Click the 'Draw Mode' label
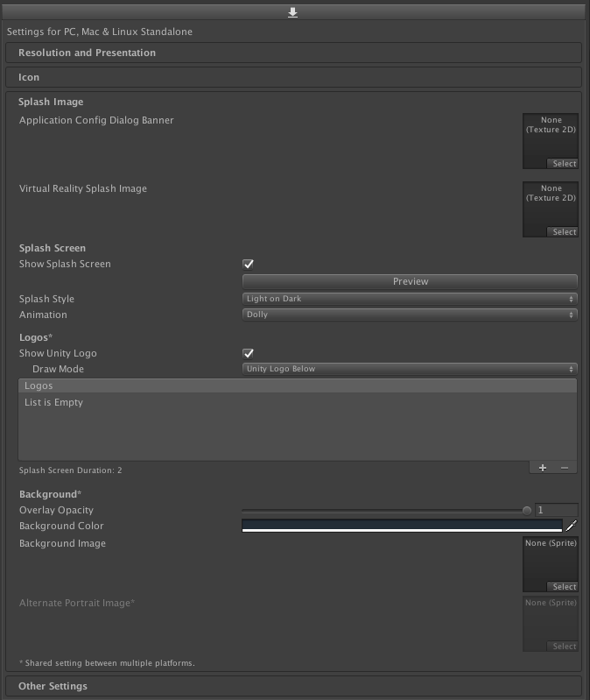Screen dimensions: 590x700 click(x=58, y=369)
